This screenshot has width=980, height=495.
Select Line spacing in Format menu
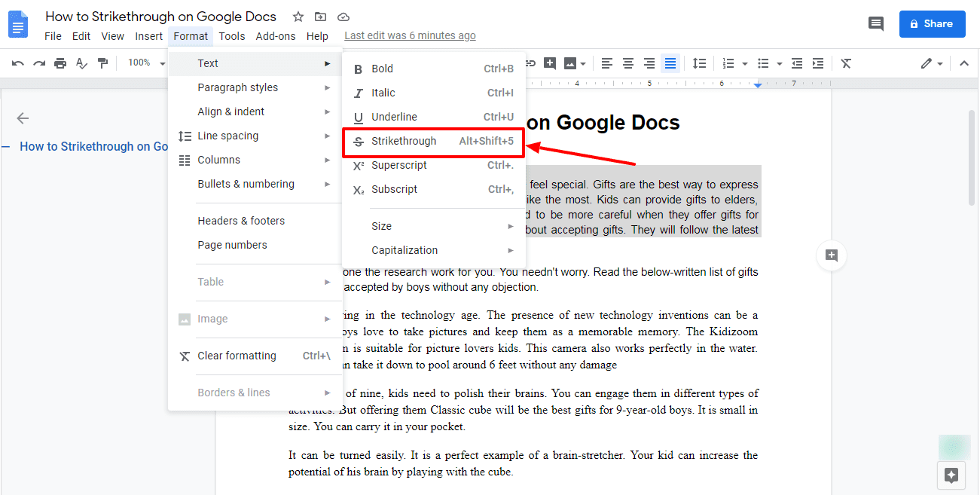coord(255,136)
